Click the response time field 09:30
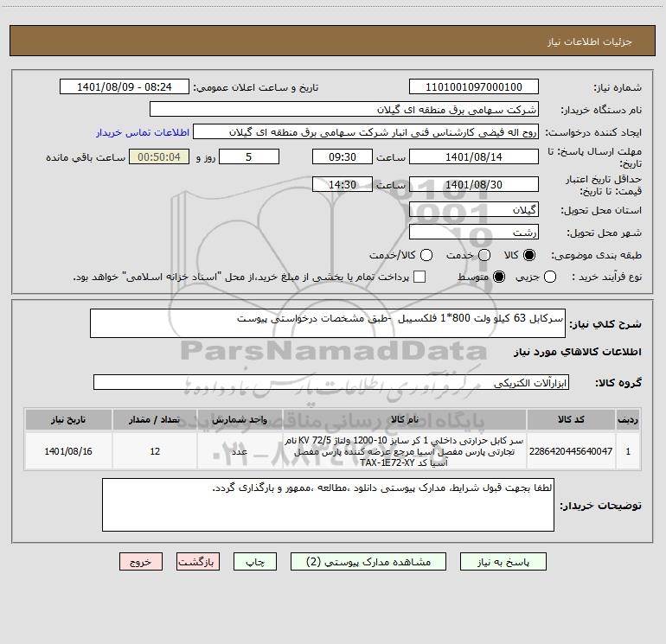This screenshot has height=644, width=666. click(343, 156)
